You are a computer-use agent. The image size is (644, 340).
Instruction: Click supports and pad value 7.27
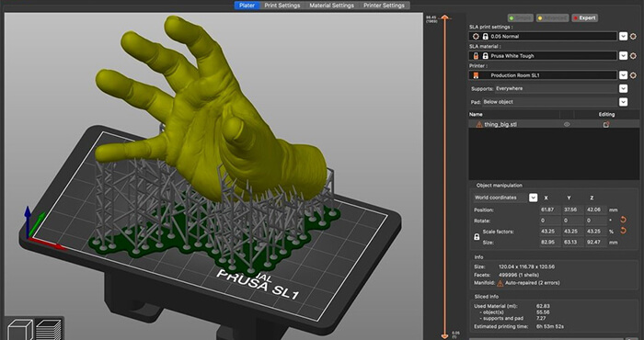click(x=541, y=318)
